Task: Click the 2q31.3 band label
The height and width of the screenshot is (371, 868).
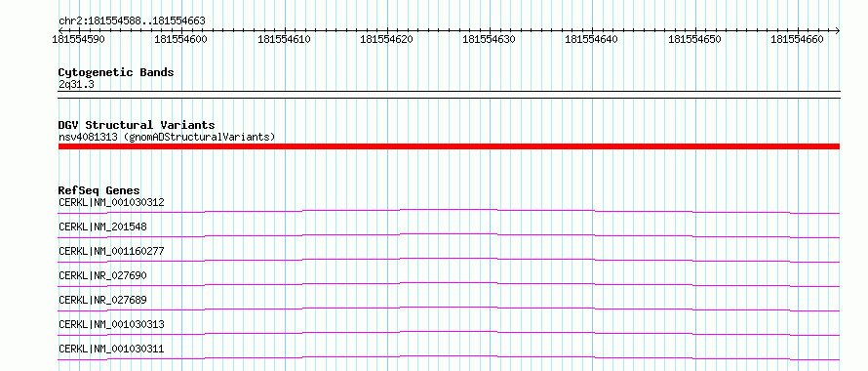Action: 77,84
